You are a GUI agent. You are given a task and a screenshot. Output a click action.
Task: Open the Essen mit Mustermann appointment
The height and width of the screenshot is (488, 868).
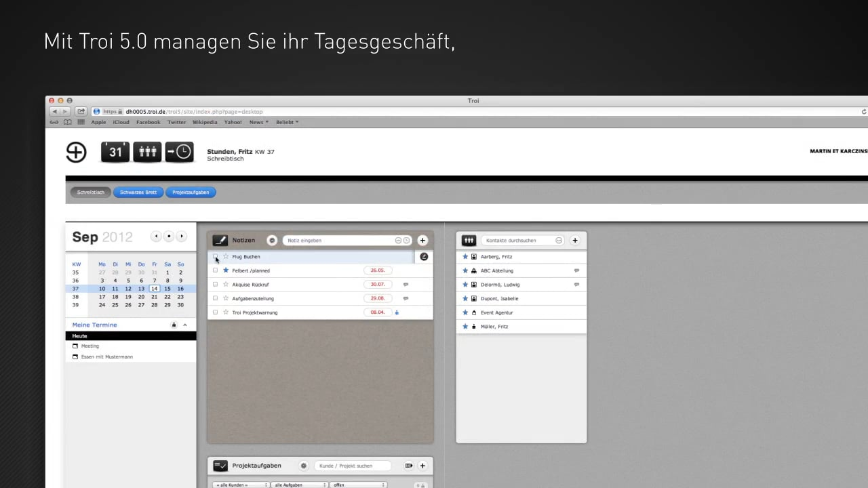point(106,357)
